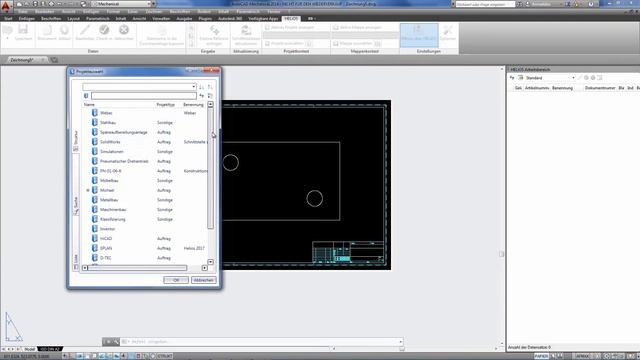Switch to the Verwalten ribbon tab
640x360 pixels.
tap(161, 18)
